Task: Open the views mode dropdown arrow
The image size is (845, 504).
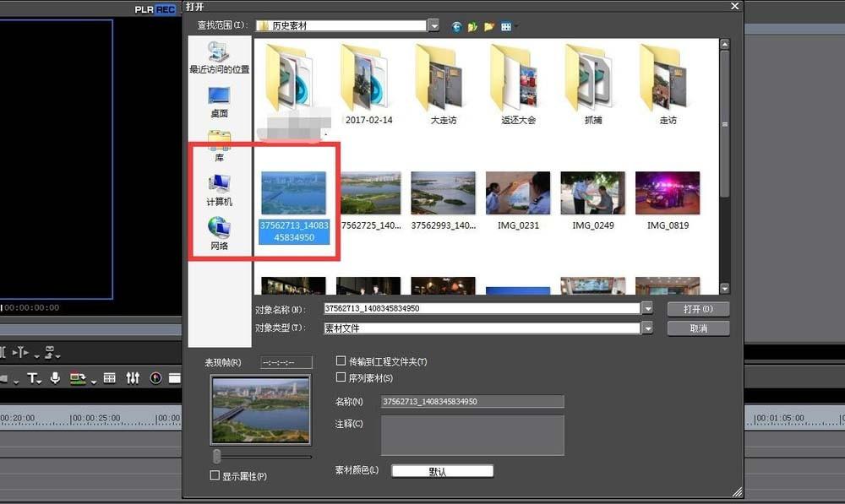Action: [516, 26]
